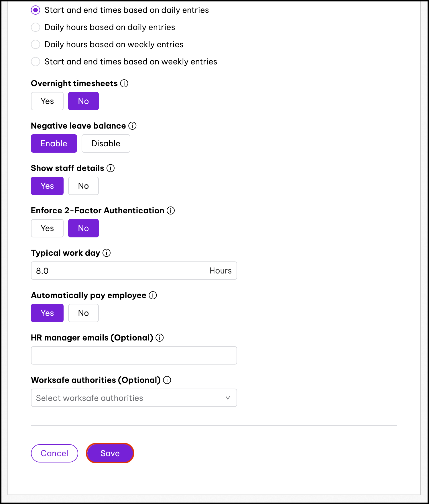Set Overnight timesheets to Yes

pos(47,101)
